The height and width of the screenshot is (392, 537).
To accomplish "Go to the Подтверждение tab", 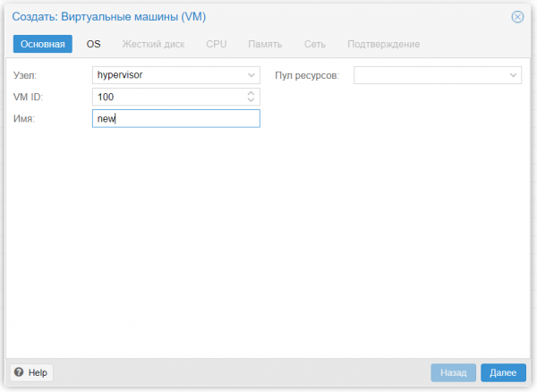I will pos(383,44).
